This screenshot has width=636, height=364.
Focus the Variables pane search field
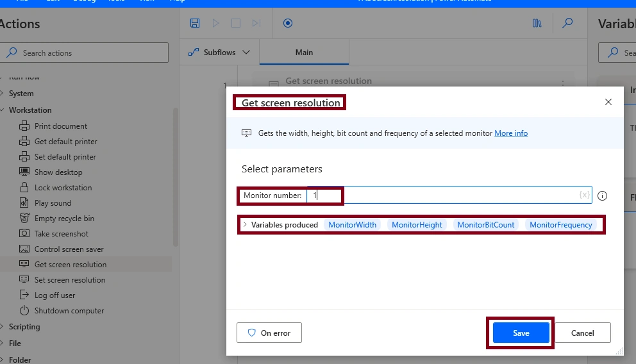tap(617, 53)
